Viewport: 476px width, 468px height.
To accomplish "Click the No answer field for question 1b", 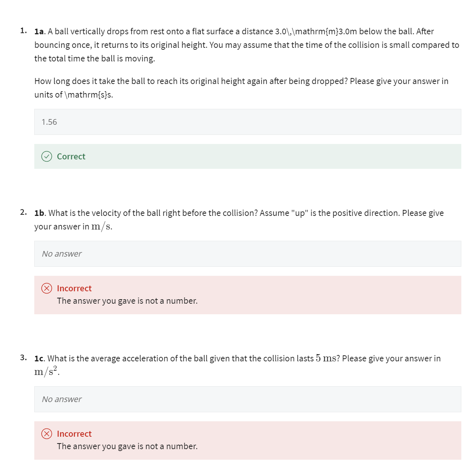I will click(248, 253).
